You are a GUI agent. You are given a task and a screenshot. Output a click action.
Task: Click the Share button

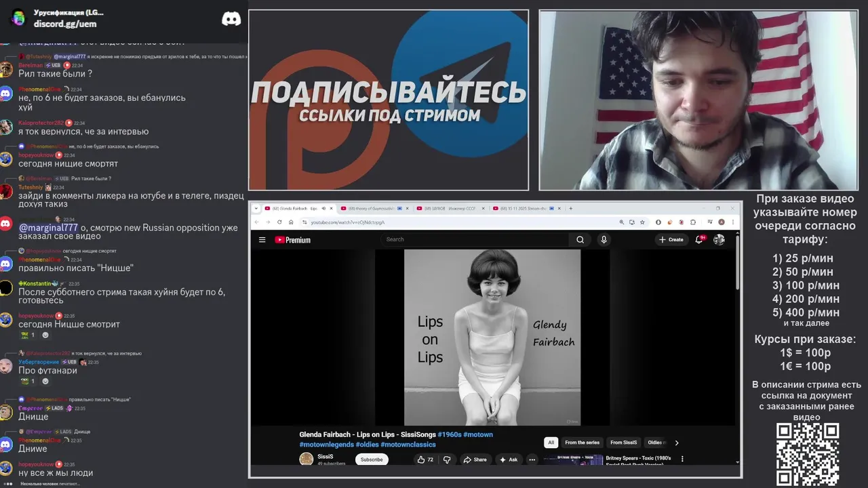[x=475, y=460]
